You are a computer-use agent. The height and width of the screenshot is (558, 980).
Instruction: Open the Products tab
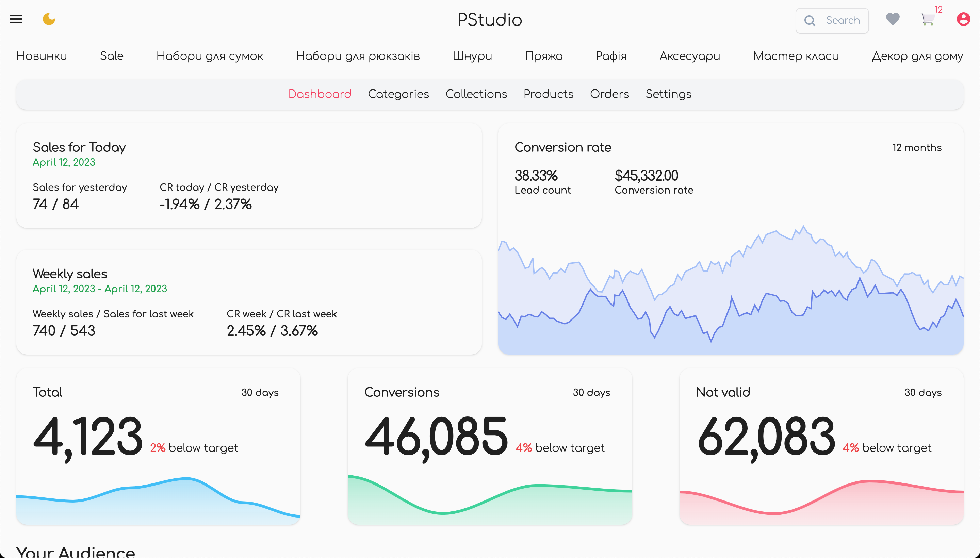(x=548, y=94)
